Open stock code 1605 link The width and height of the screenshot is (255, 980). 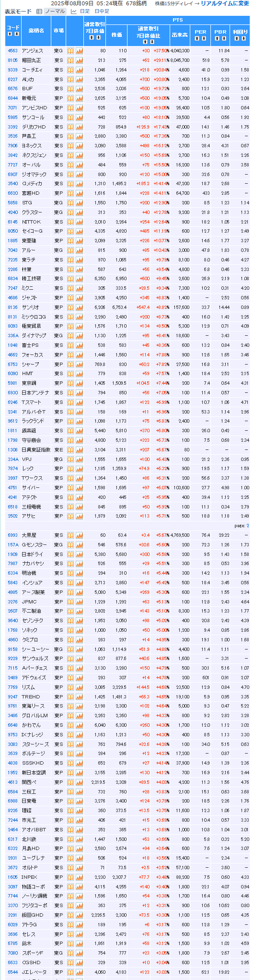12,877
